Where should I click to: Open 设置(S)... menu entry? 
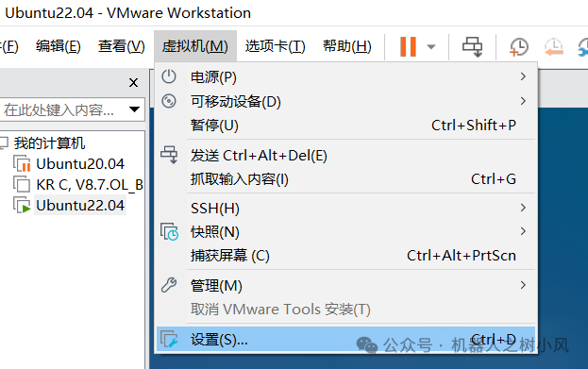(x=345, y=340)
